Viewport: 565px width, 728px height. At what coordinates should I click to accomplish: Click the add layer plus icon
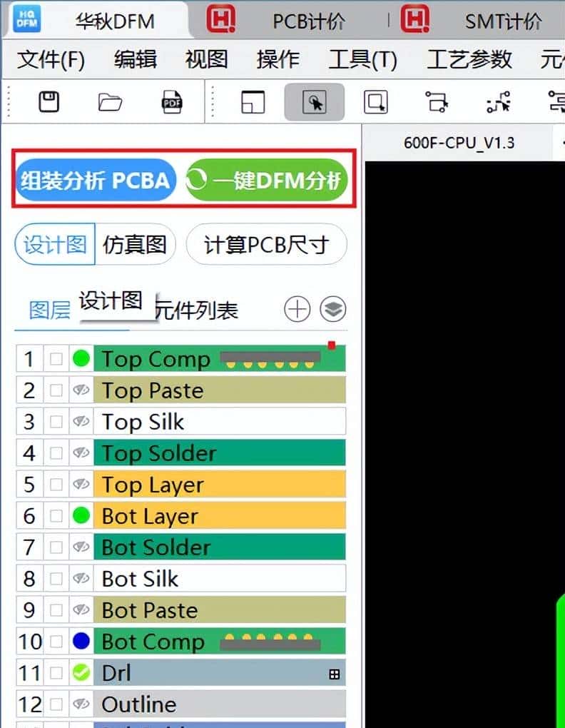click(x=297, y=309)
